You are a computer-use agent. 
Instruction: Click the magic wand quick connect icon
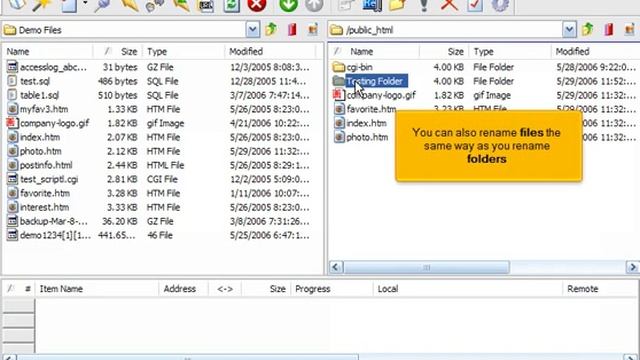pos(42,5)
